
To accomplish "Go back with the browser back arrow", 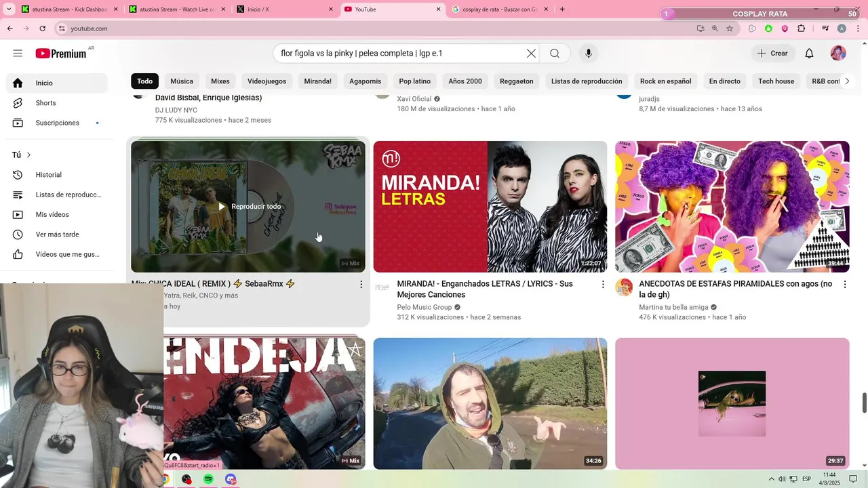I will click(x=9, y=28).
